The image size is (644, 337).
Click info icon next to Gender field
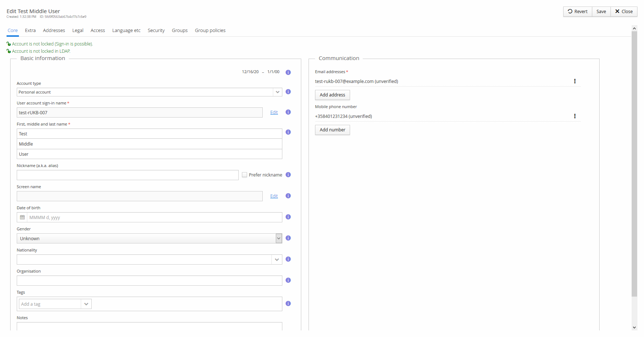coord(288,238)
